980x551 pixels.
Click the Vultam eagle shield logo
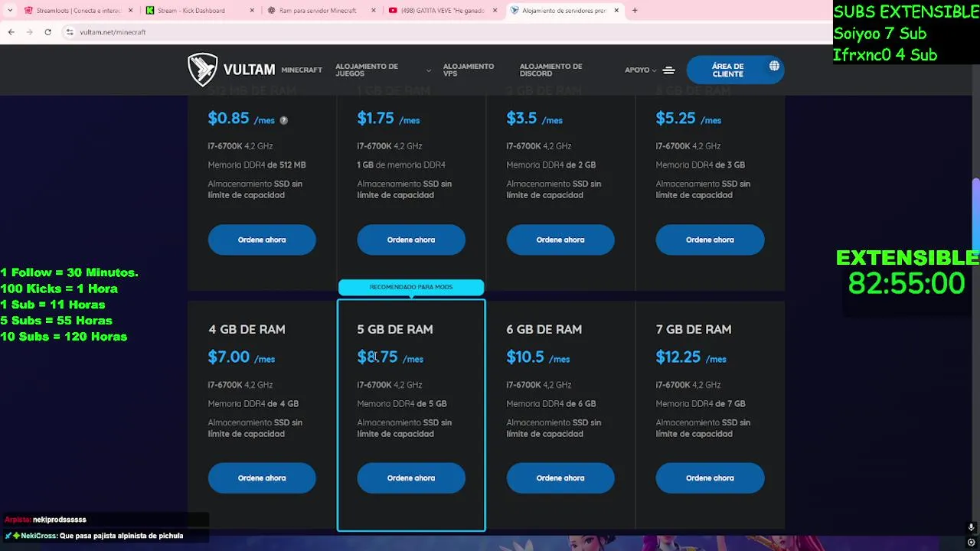[202, 70]
